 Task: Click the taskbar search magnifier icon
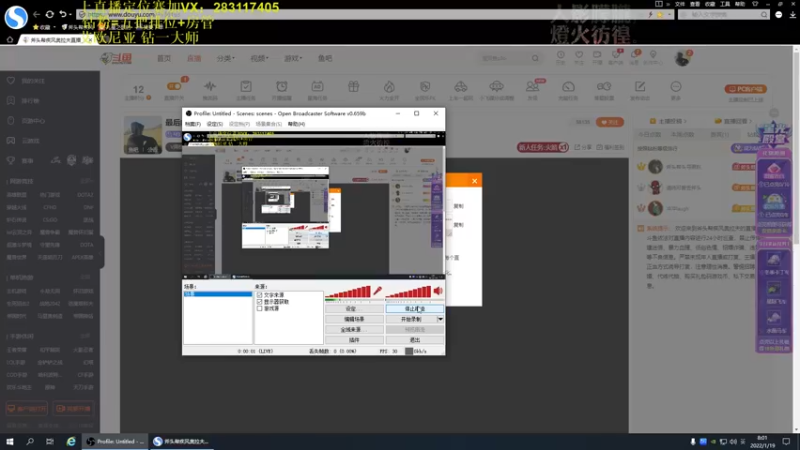pos(30,441)
